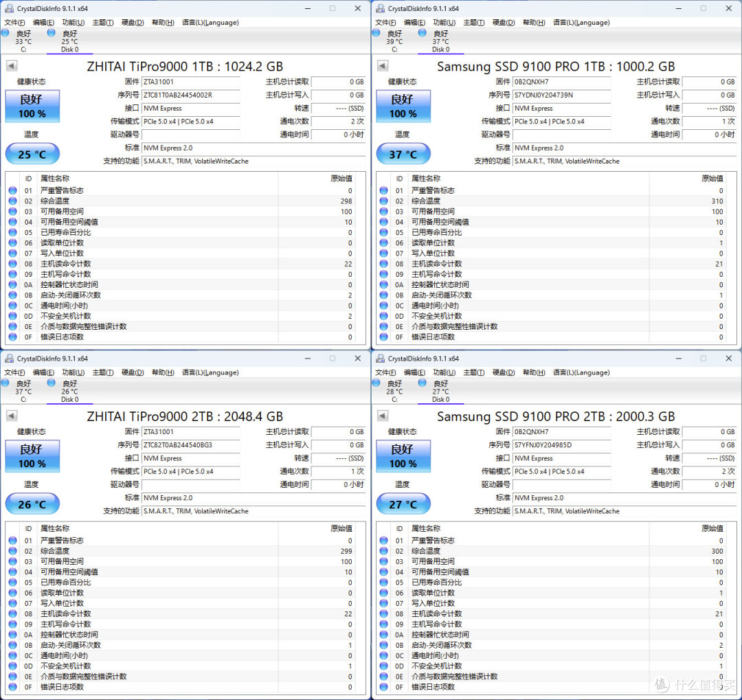Click the 良好 100 % health button for Samsung 2TB
742x700 pixels.
403,456
